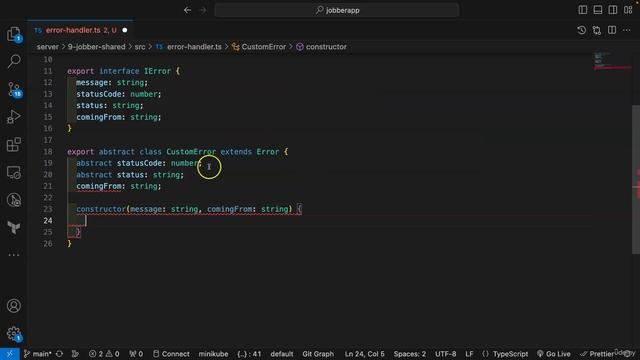Open the Explorer view
Screen dimensions: 640x360
14,34
